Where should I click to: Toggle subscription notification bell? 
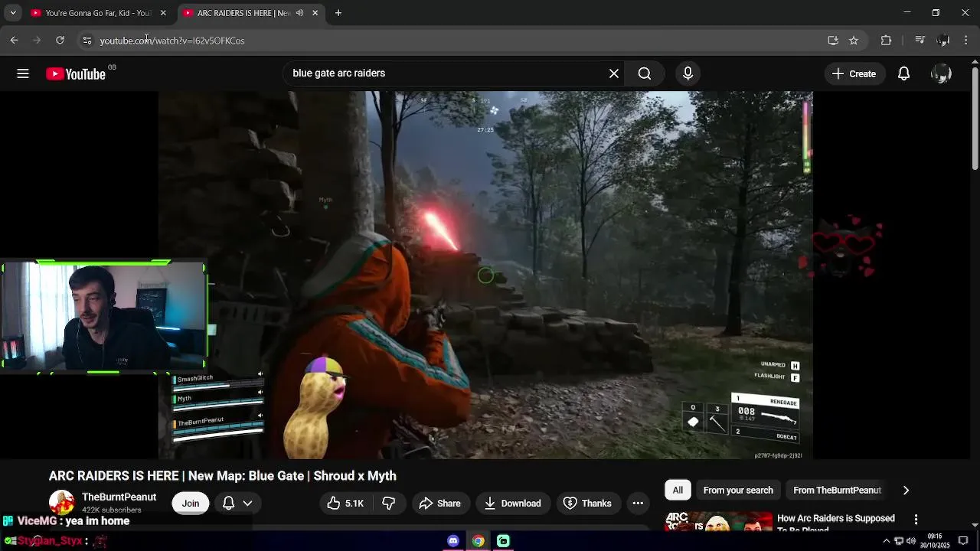coord(228,504)
